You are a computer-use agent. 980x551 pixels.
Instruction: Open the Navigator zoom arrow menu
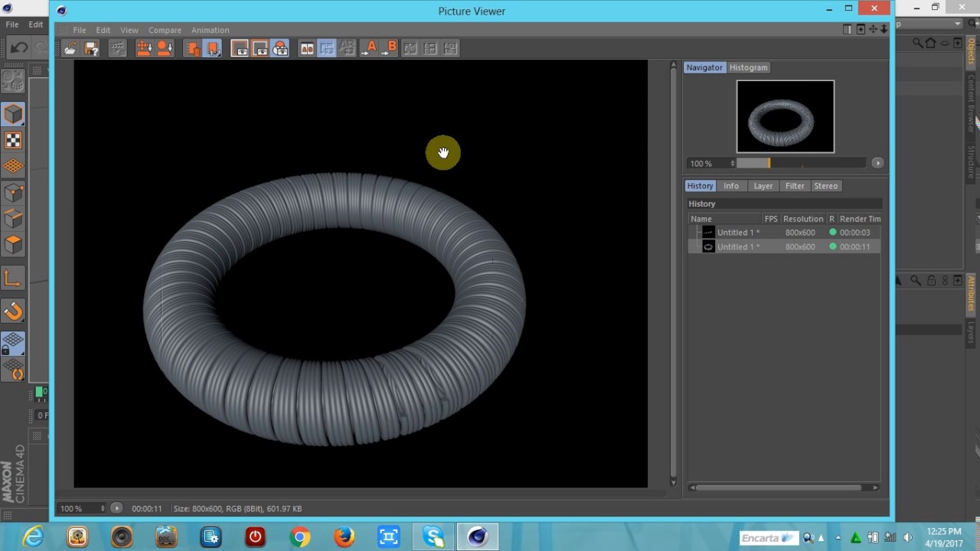coord(877,163)
